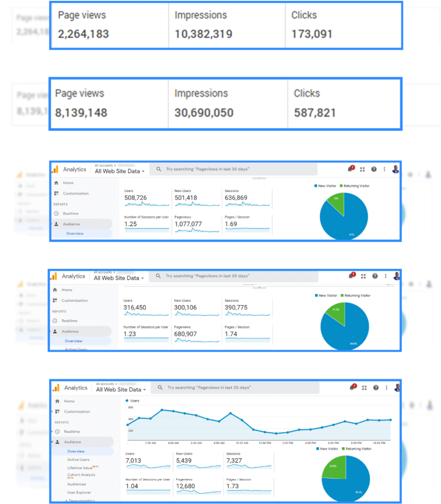441x504 pixels.
Task: Click the Pageviews 1,077,077 metric tile
Action: click(x=197, y=224)
